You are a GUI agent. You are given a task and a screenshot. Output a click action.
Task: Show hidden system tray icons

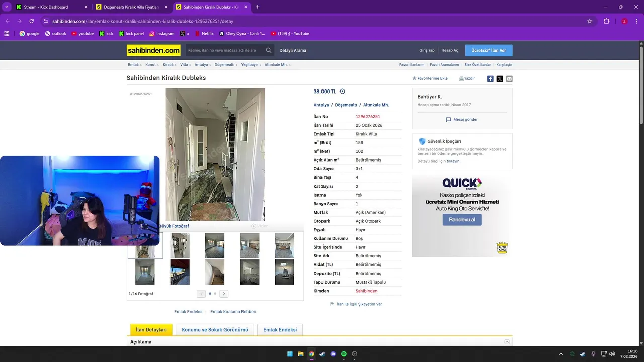(561, 354)
